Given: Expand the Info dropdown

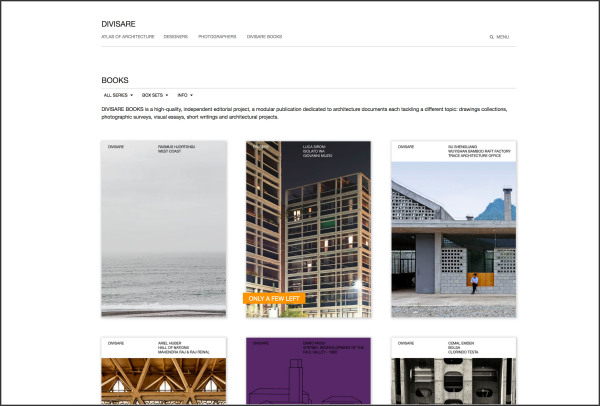Looking at the screenshot, I should pos(185,95).
